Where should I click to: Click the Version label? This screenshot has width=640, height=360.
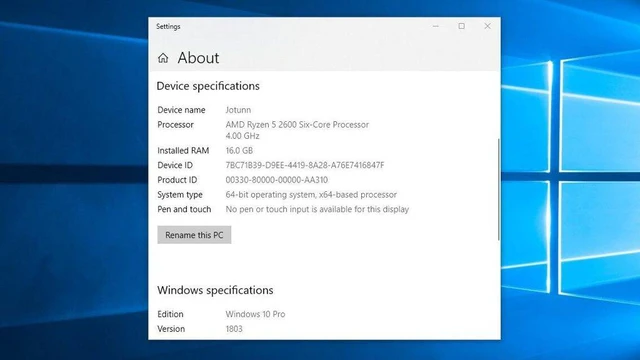171,329
